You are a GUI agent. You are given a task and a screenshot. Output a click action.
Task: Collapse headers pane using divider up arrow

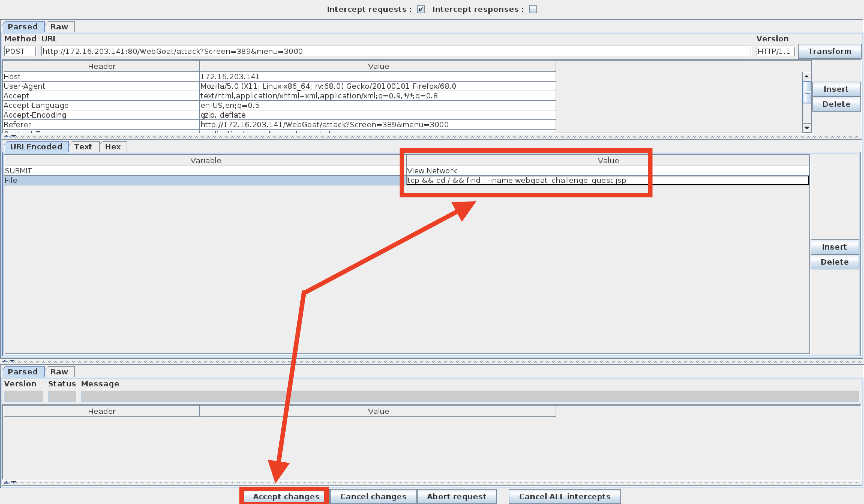point(6,136)
